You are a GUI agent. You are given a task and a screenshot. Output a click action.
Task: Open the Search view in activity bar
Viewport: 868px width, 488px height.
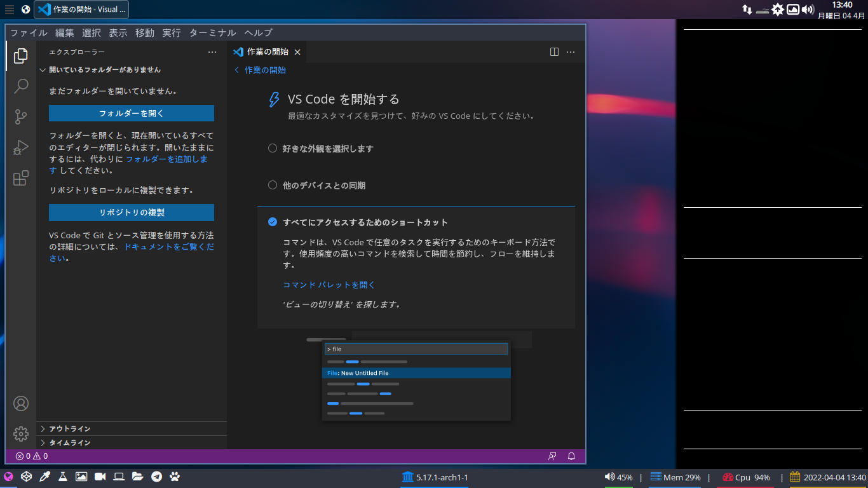21,86
